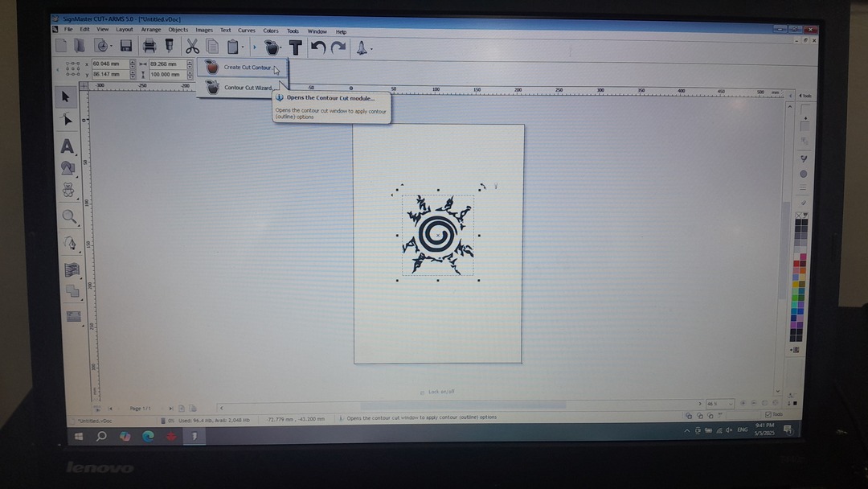The image size is (868, 489).
Task: Open a file with the folder icon
Action: [x=80, y=45]
